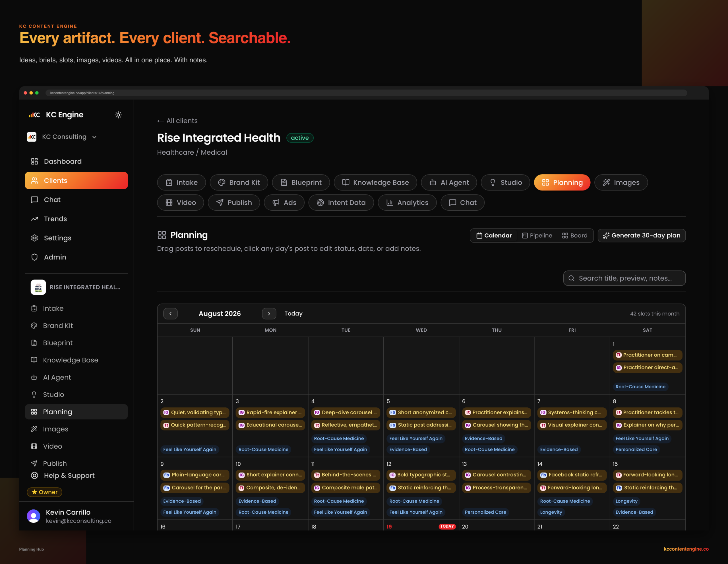Open 'Facebook static refr...' post on Aug 14

572,475
